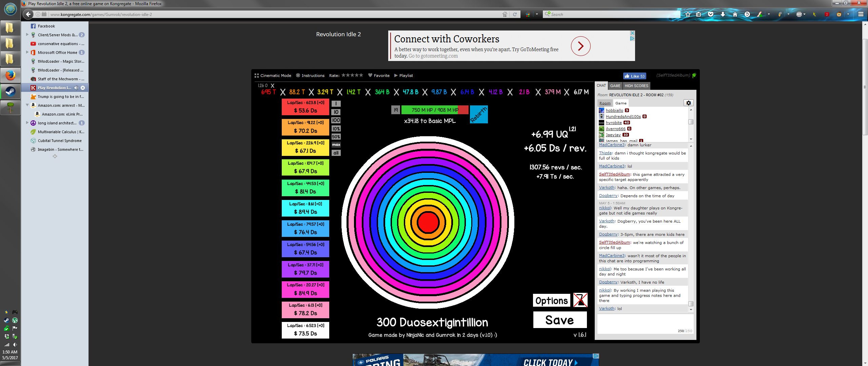Close the Play Revolution Idle tab

[83, 88]
